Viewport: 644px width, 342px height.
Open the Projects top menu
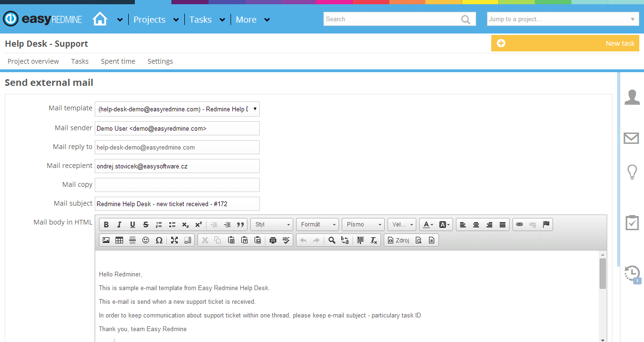point(149,19)
